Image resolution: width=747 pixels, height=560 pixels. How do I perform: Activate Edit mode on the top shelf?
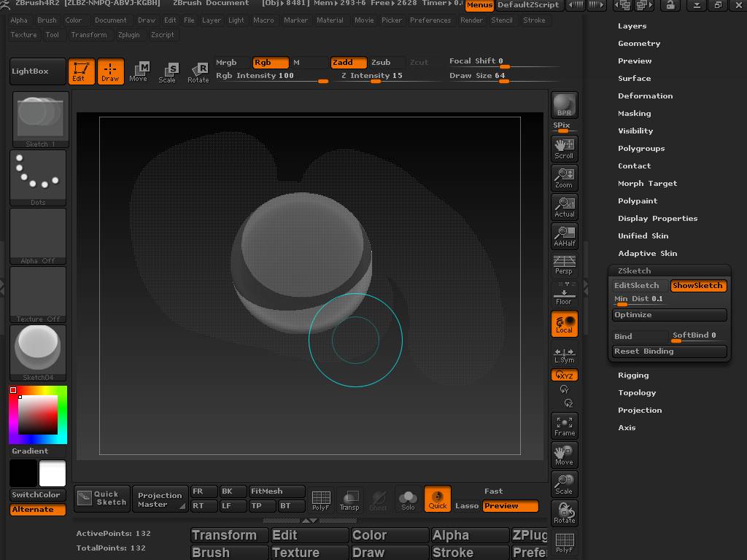(x=81, y=71)
